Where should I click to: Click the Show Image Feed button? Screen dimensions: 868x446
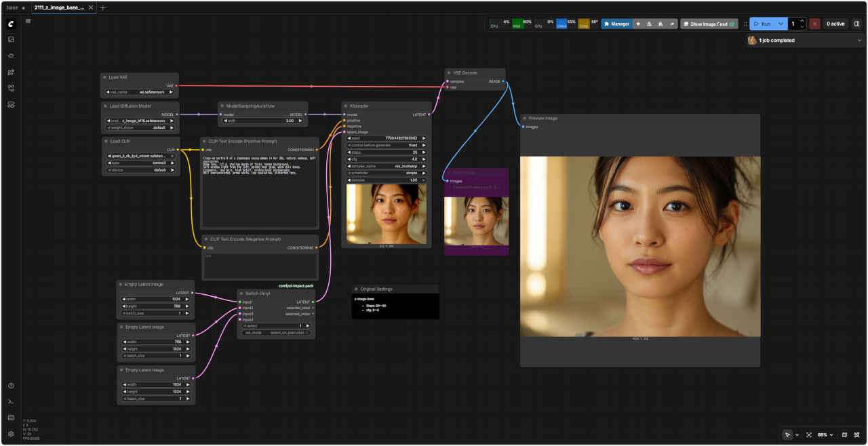point(709,24)
